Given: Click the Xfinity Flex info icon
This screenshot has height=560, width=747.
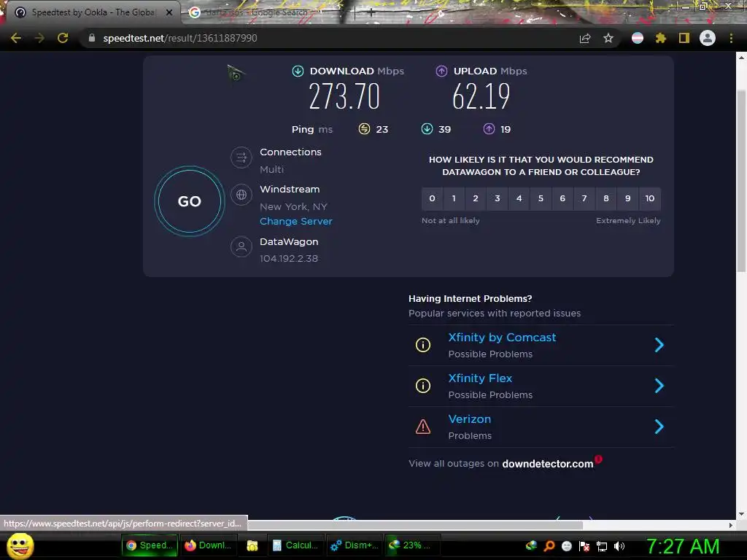Looking at the screenshot, I should point(423,386).
